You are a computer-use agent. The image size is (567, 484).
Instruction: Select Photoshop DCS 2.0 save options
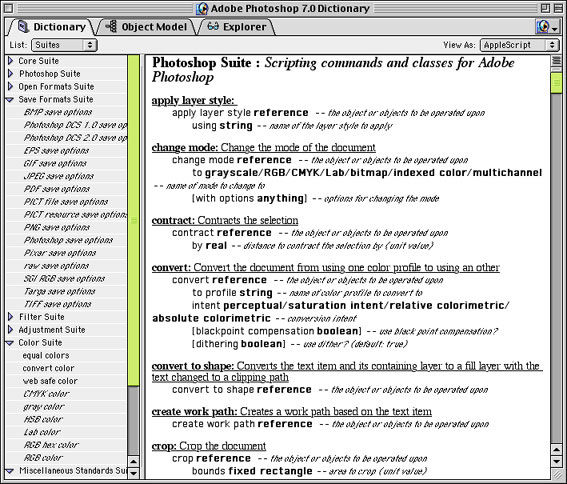click(75, 138)
